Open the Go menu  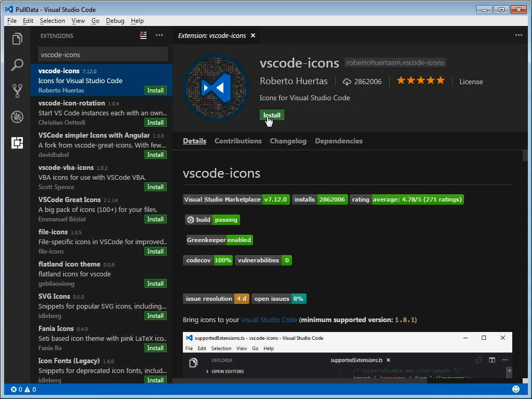[x=96, y=21]
